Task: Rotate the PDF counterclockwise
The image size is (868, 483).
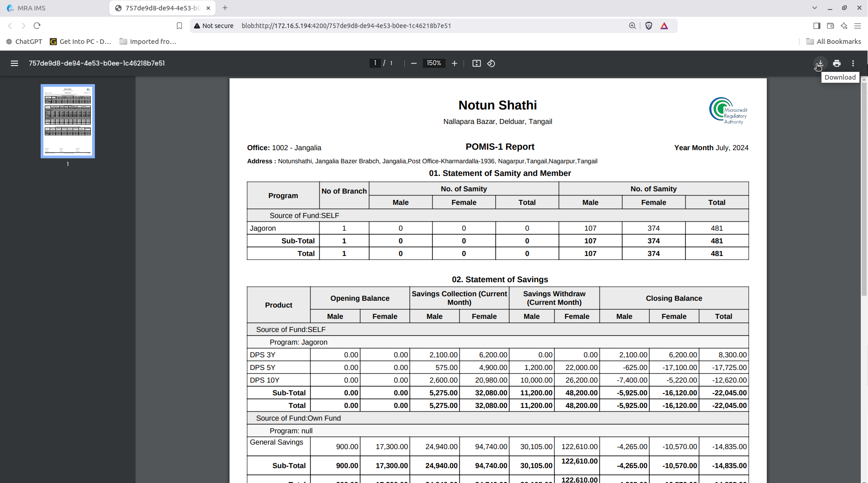Action: 491,63
